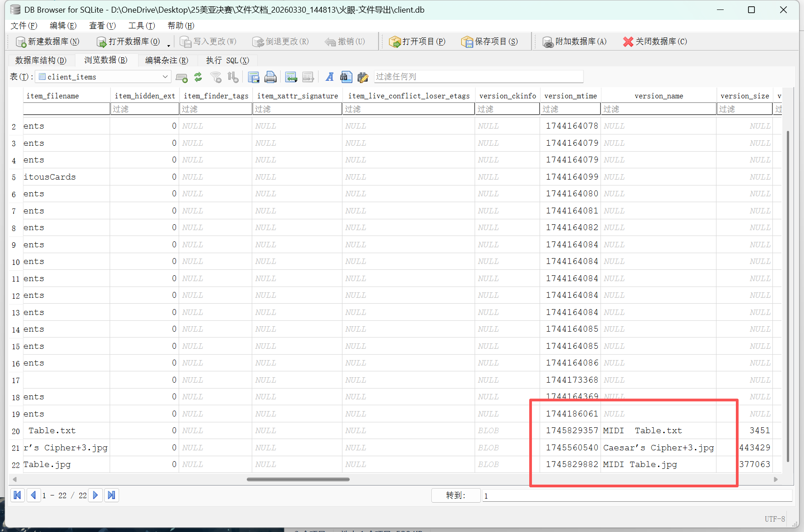The height and width of the screenshot is (532, 804).
Task: Click the greyed-out delete record icon
Action: click(308, 77)
